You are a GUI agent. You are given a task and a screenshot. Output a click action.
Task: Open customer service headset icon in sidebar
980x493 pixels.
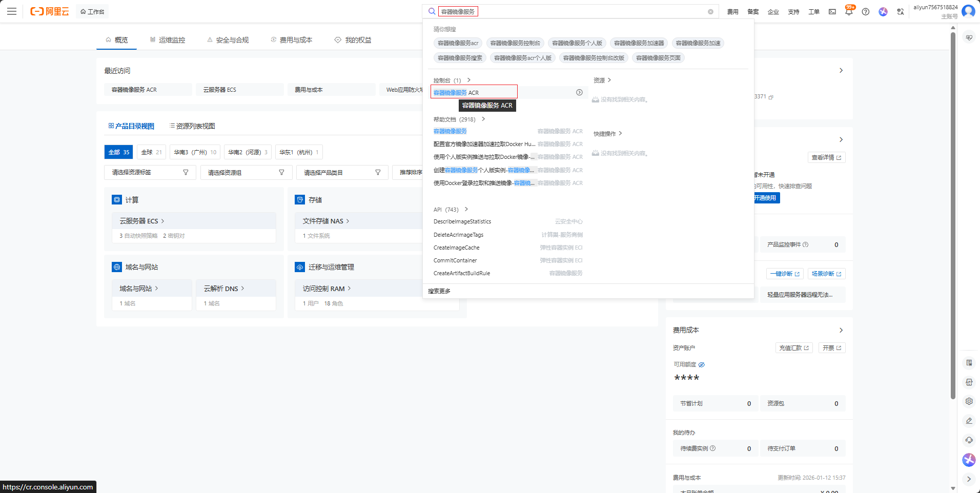point(969,440)
